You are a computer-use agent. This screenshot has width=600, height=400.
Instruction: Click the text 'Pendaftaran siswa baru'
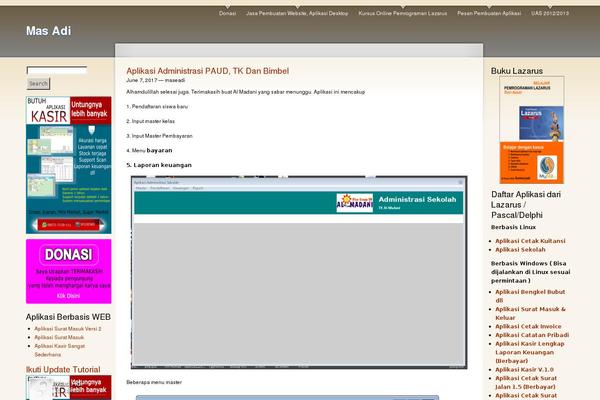click(x=160, y=107)
